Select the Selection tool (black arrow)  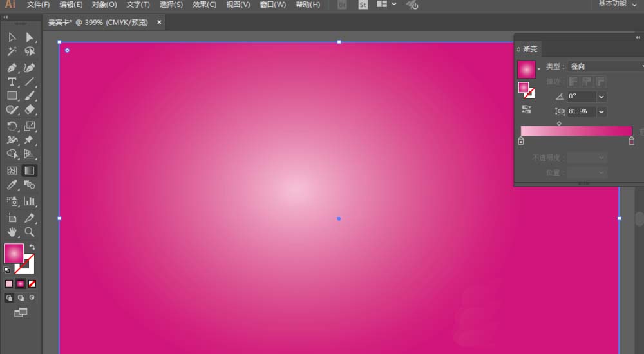click(12, 37)
